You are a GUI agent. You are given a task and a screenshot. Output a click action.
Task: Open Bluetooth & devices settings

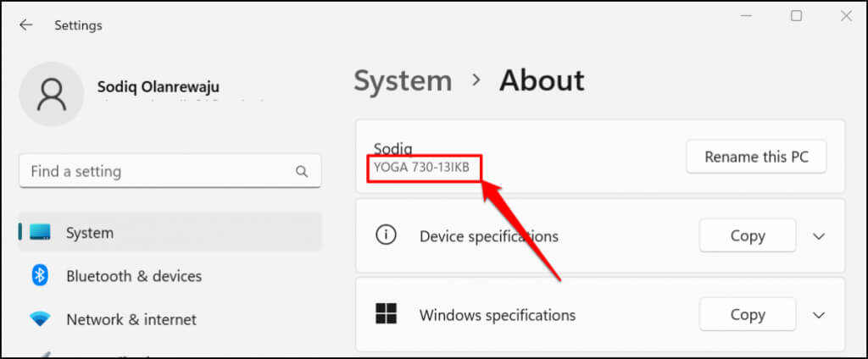click(x=134, y=276)
